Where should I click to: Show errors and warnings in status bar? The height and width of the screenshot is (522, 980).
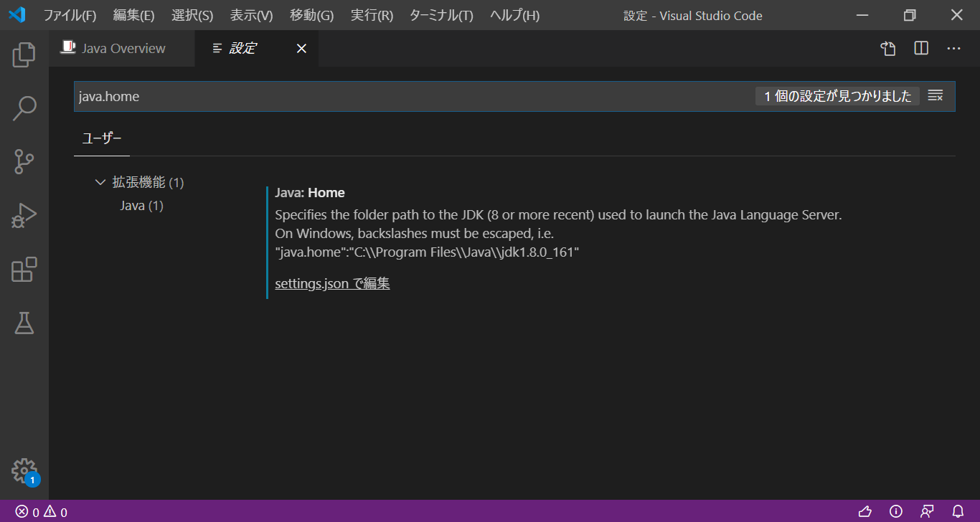click(42, 512)
